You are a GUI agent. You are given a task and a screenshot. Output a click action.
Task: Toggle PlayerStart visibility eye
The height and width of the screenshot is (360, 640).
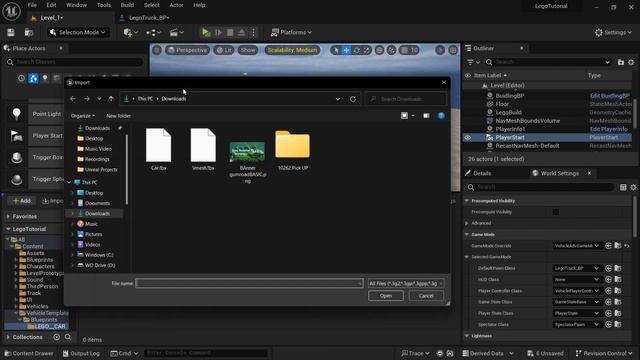click(468, 138)
